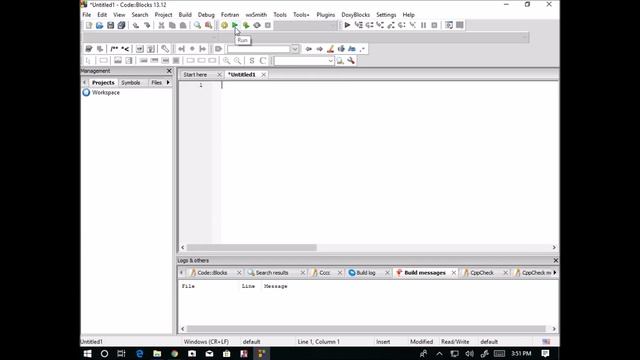640x360 pixels.
Task: Close the Management panel
Action: [169, 71]
